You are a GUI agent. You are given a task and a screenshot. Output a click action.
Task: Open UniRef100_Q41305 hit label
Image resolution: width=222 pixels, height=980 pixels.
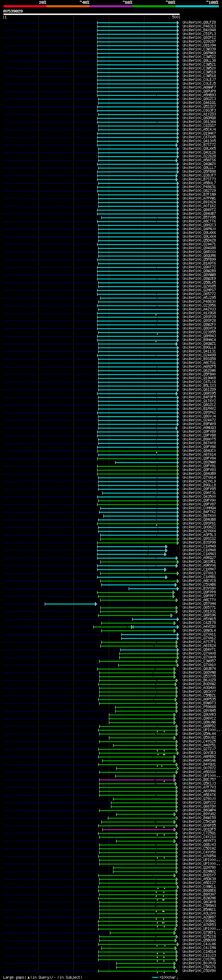pos(199,141)
